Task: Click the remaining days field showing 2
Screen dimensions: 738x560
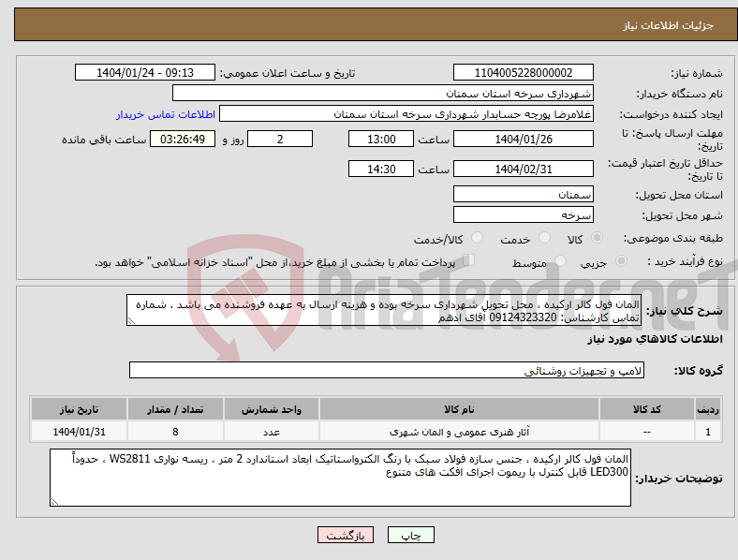Action: (280, 140)
